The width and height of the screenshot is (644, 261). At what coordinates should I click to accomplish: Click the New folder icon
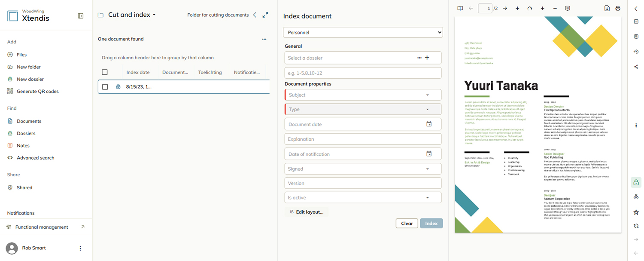tap(10, 67)
